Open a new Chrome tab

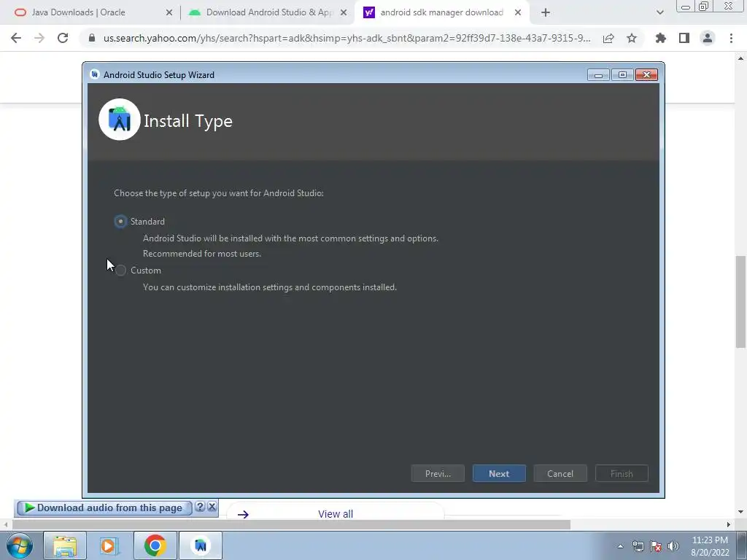546,13
